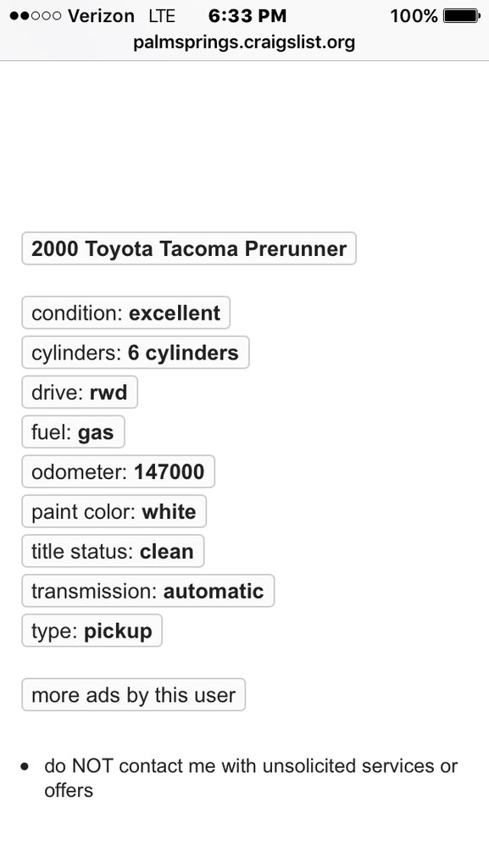Select the title status: clean attribute
This screenshot has width=489, height=868.
click(x=113, y=551)
